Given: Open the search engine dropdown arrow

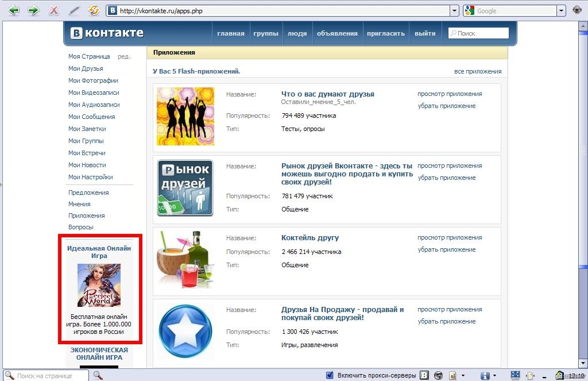Looking at the screenshot, I should (561, 10).
